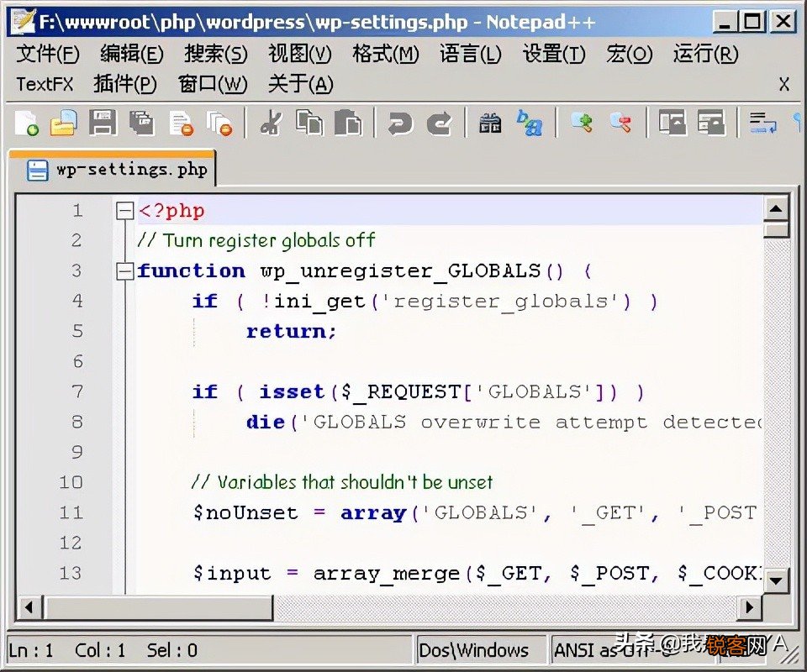Open Replace with the b-a icon
Viewport: 807px width, 672px height.
pyautogui.click(x=529, y=123)
